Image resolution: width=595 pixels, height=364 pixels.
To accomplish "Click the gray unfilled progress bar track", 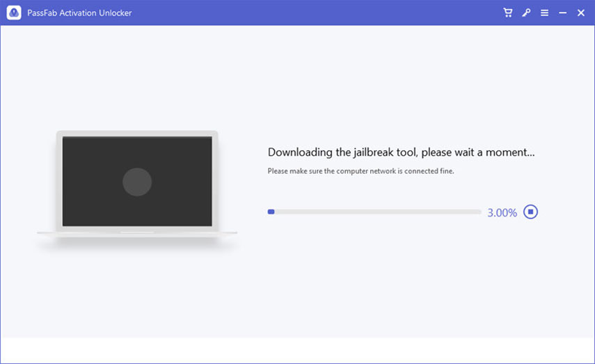I will point(376,212).
